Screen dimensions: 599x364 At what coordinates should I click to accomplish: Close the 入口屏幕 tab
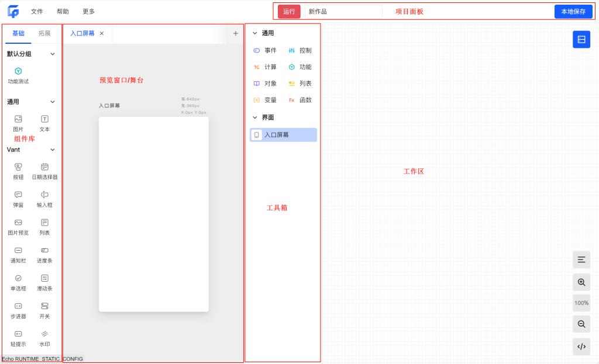click(x=102, y=33)
